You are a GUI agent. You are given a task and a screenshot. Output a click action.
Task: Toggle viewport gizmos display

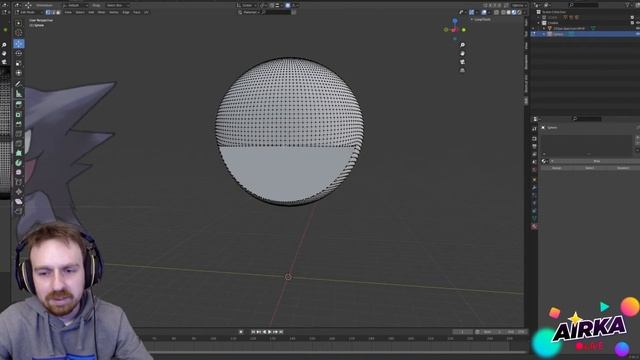coord(472,12)
